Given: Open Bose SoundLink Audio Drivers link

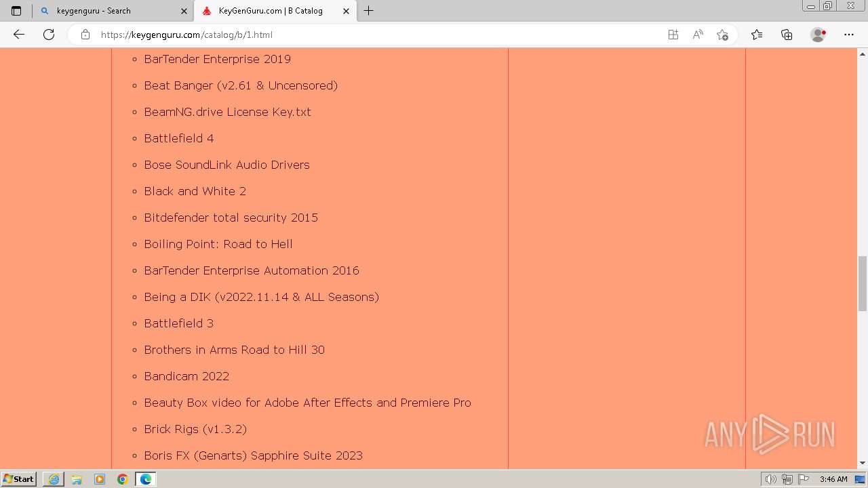Looking at the screenshot, I should (x=226, y=165).
